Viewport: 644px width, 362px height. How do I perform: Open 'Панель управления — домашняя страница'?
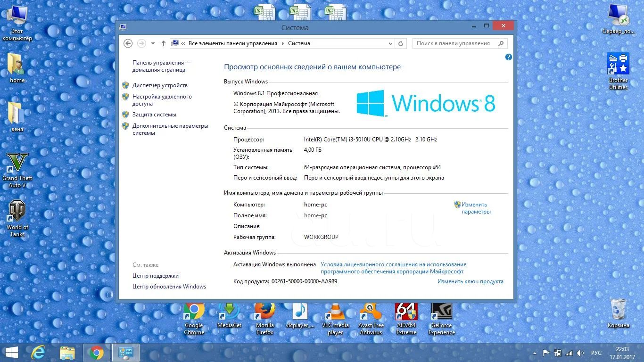click(162, 66)
